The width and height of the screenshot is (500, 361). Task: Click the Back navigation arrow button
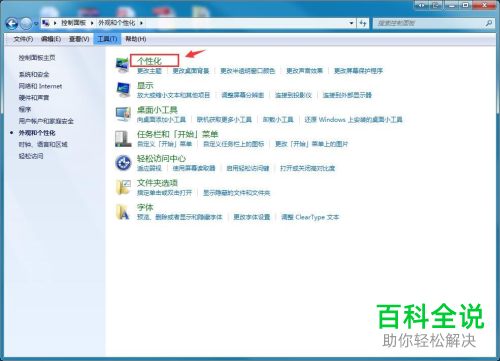[12, 23]
